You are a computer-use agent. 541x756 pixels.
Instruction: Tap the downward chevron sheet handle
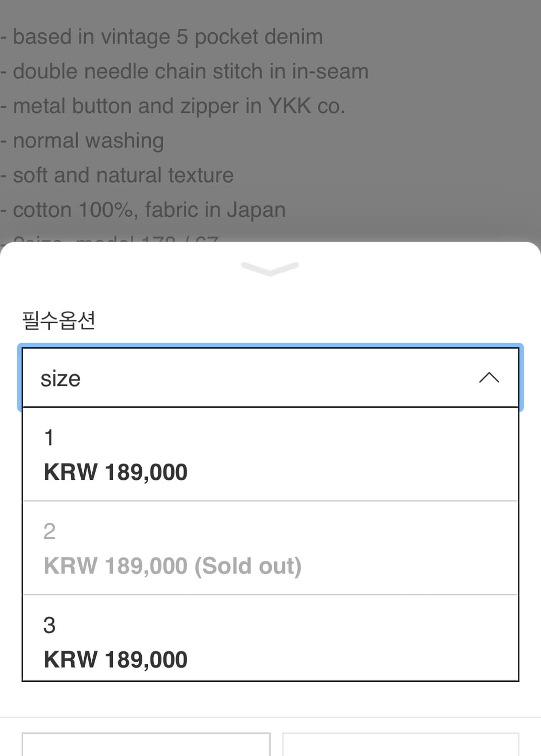click(270, 268)
